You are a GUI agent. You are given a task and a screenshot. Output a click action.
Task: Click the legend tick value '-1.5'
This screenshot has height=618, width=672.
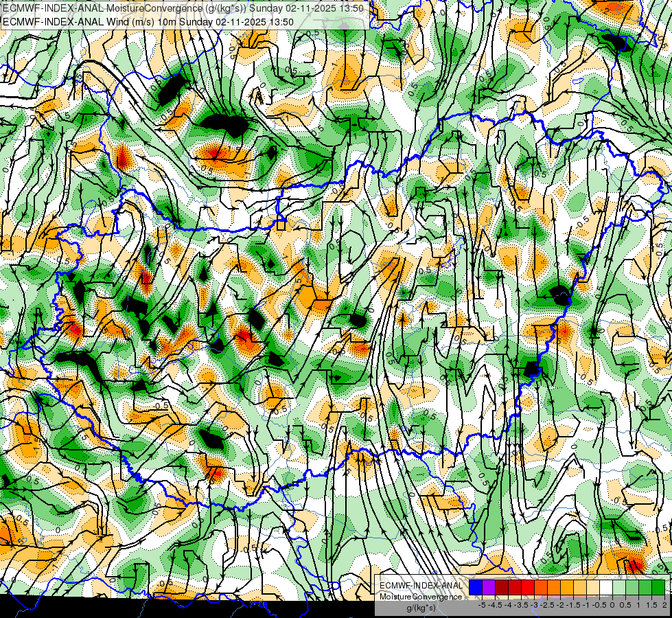(573, 605)
